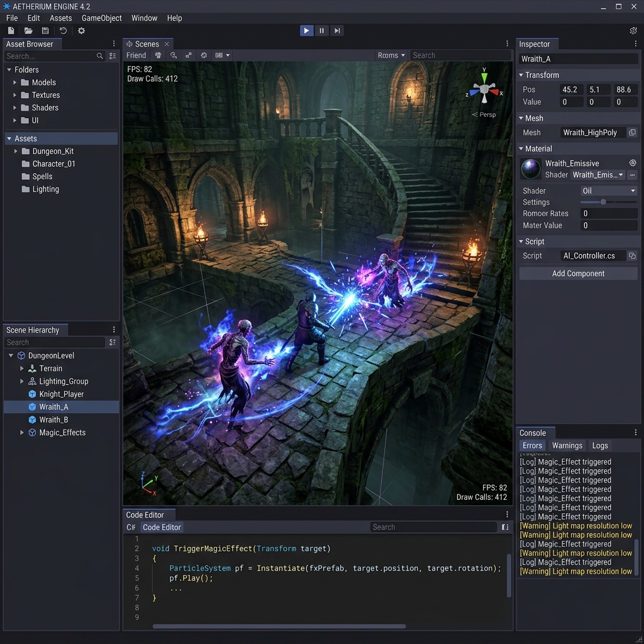Click the step-forward frame button

[x=337, y=30]
